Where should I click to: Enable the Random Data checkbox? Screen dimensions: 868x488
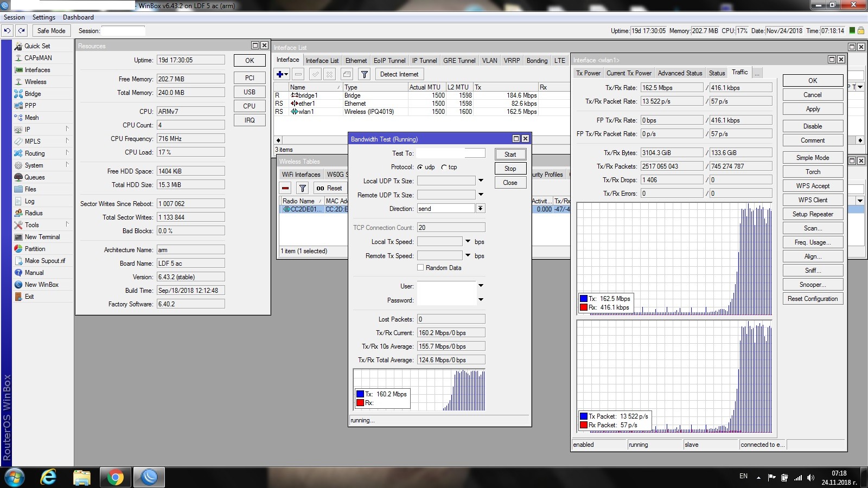tap(420, 268)
